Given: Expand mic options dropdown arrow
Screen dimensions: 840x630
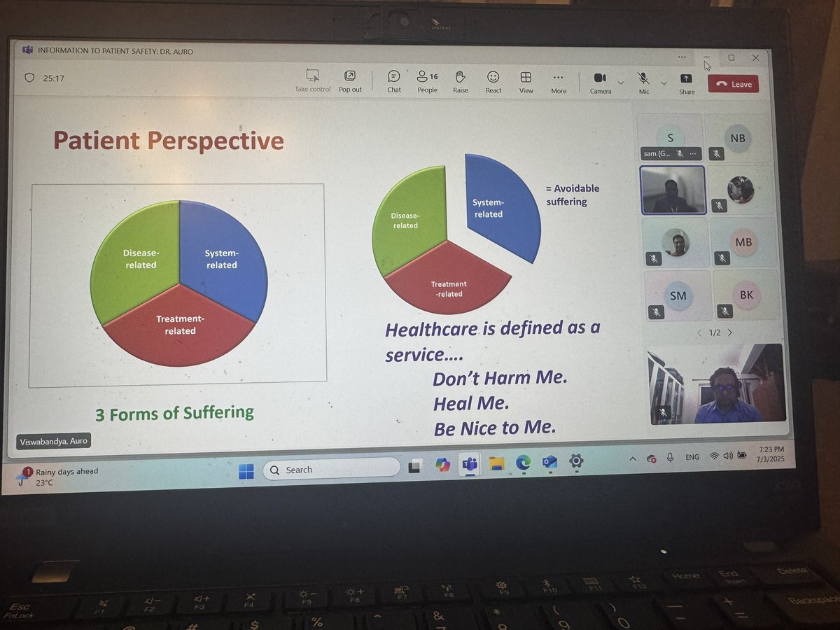Looking at the screenshot, I should (664, 83).
